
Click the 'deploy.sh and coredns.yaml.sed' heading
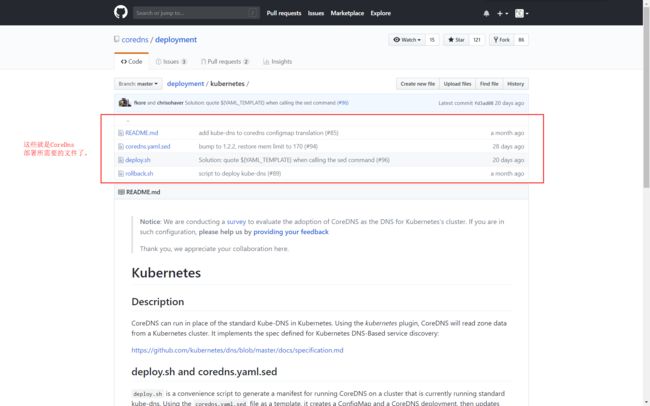pos(204,372)
